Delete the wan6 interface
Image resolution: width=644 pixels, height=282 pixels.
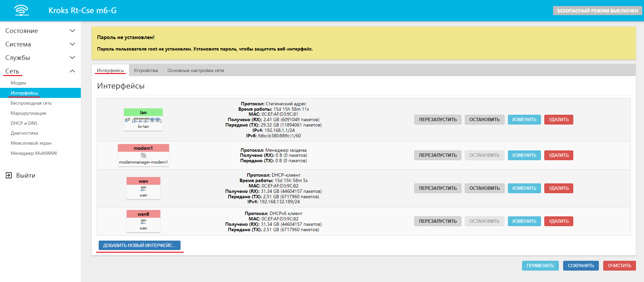pyautogui.click(x=558, y=221)
